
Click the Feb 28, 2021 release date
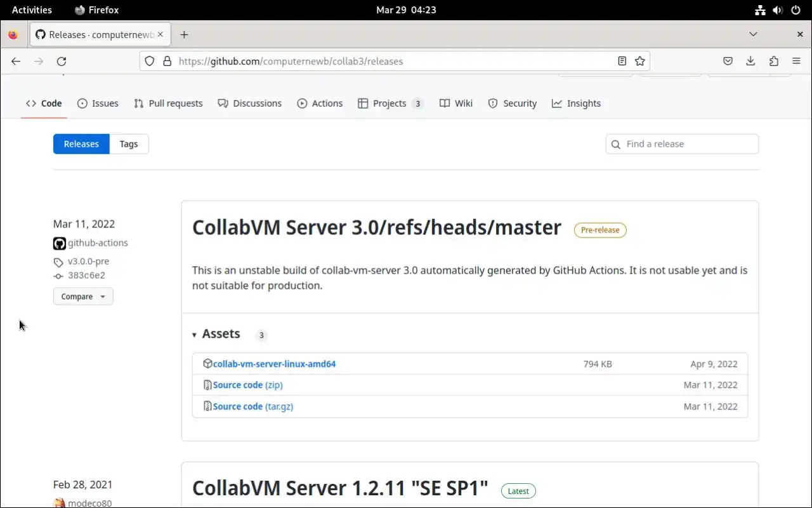tap(82, 485)
